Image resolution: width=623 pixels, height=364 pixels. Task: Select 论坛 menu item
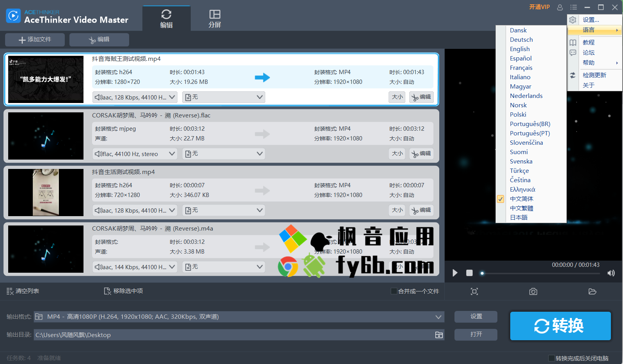(x=595, y=52)
